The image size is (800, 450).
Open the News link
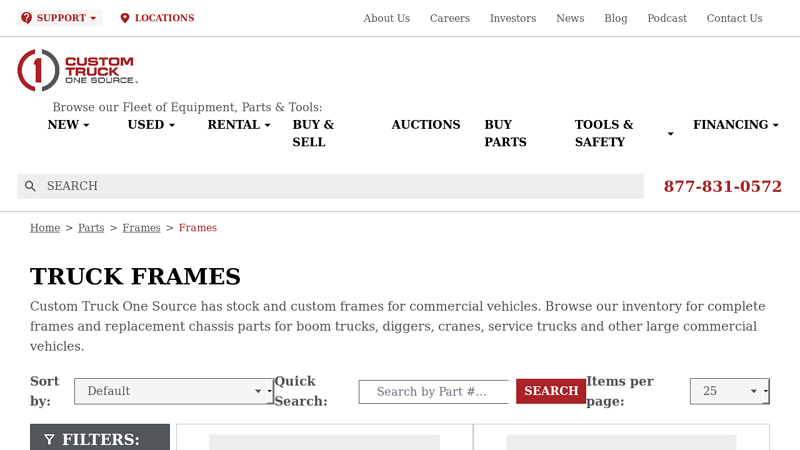570,18
